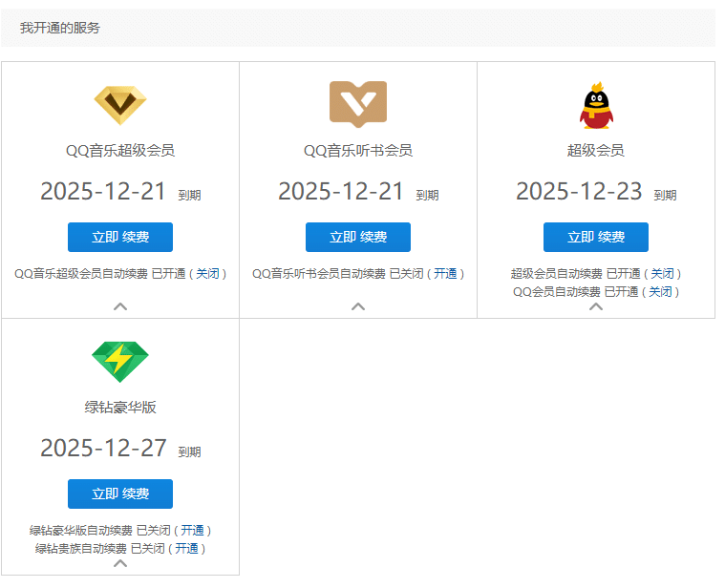725x588 pixels.
Task: Click the 2025-12-27 expiry date
Action: (x=103, y=448)
